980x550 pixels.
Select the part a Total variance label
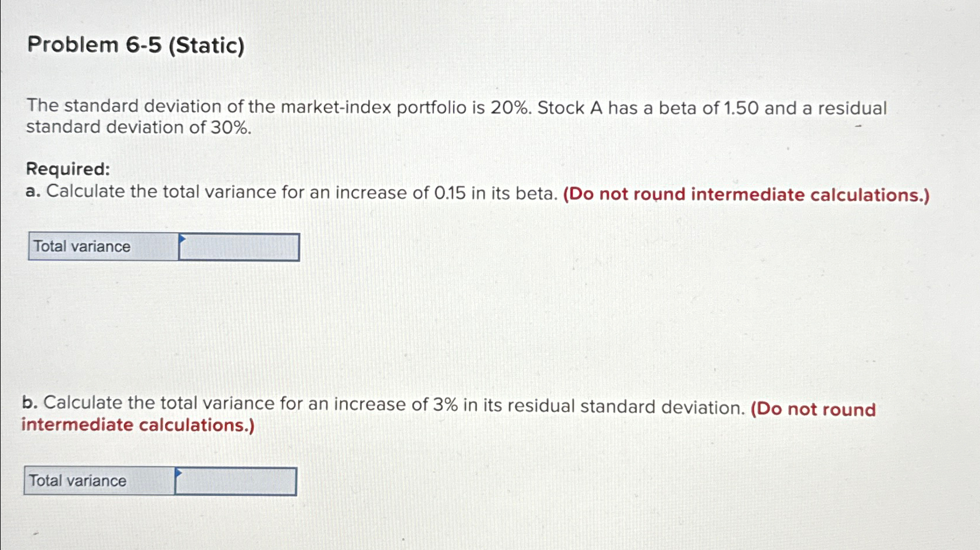pos(81,247)
